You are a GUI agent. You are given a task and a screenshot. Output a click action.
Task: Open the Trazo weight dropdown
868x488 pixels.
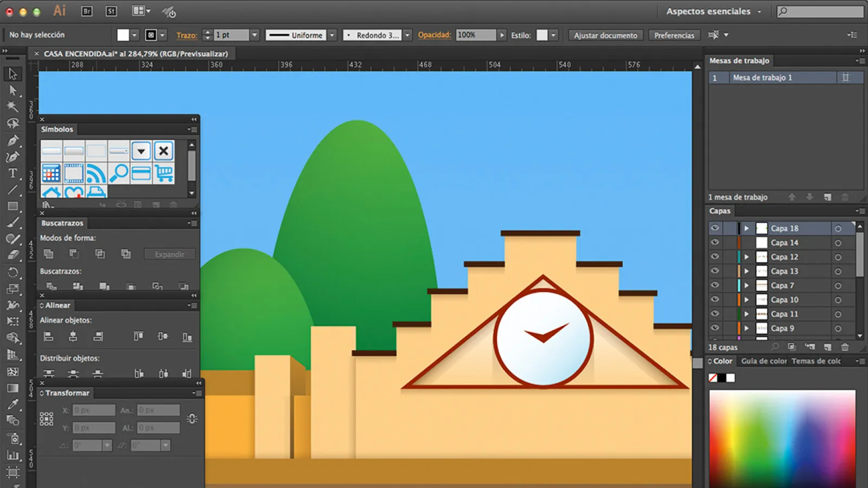pyautogui.click(x=253, y=35)
